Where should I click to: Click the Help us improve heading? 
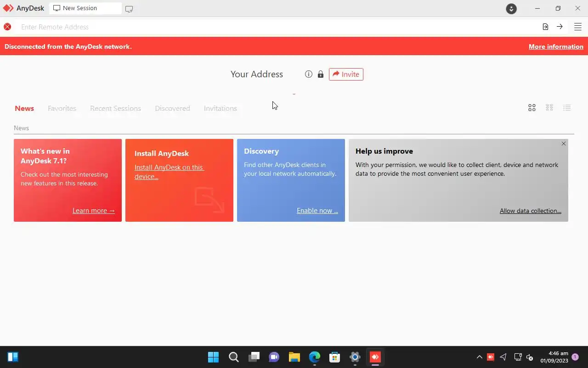(x=384, y=151)
